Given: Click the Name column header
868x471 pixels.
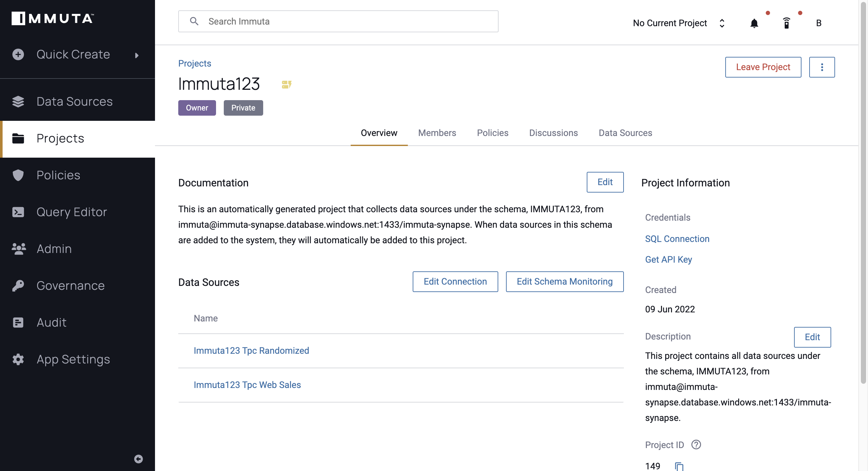Looking at the screenshot, I should point(206,318).
